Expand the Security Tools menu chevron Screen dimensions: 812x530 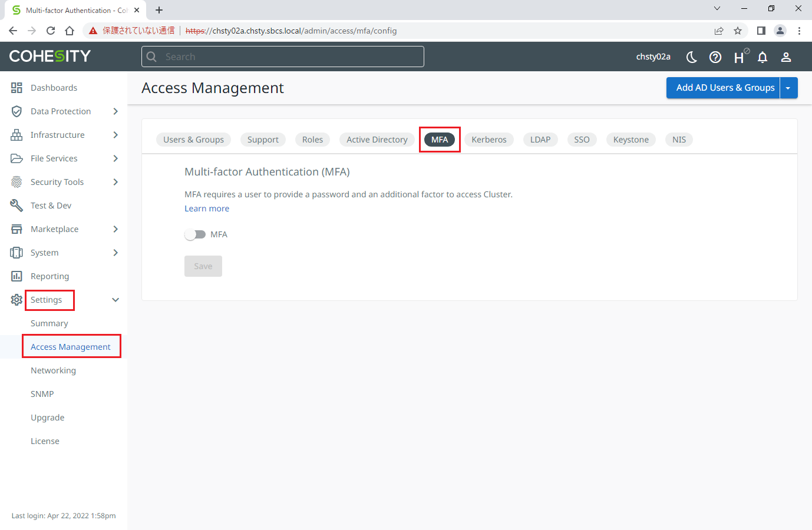click(x=115, y=182)
